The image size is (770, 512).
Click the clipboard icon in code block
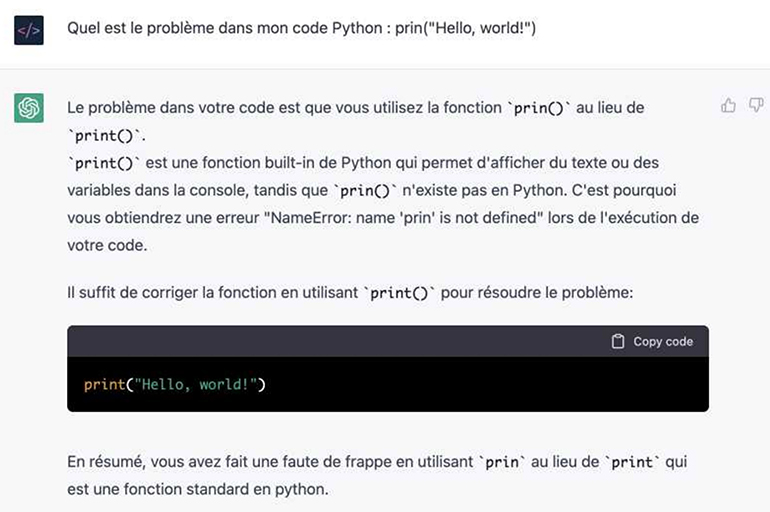tap(618, 341)
